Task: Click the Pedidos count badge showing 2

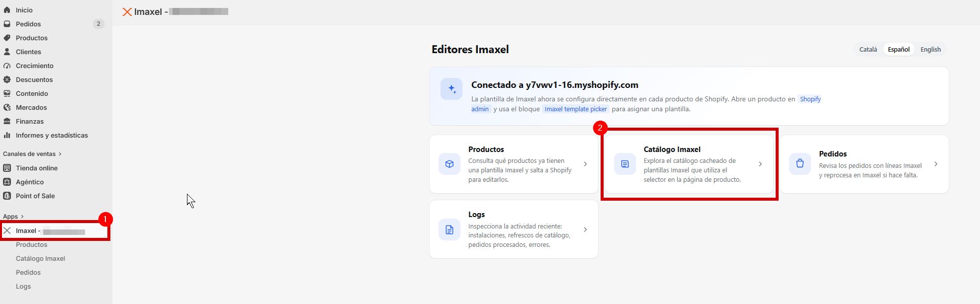Action: pyautogui.click(x=98, y=24)
